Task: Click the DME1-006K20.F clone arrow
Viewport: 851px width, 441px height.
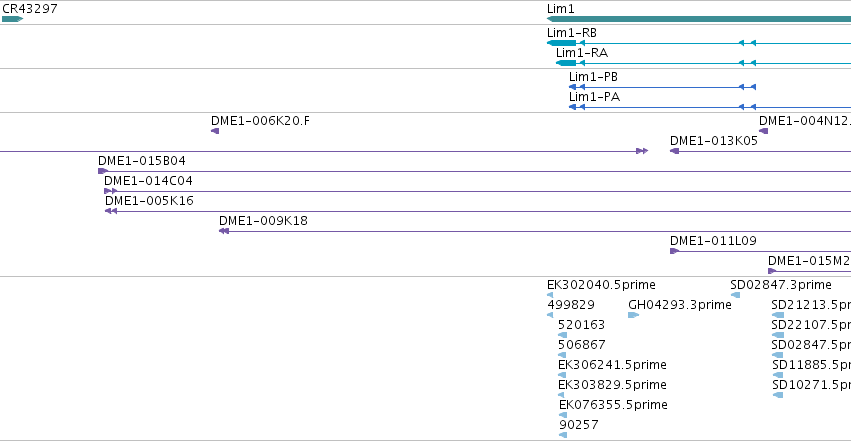Action: pos(215,131)
